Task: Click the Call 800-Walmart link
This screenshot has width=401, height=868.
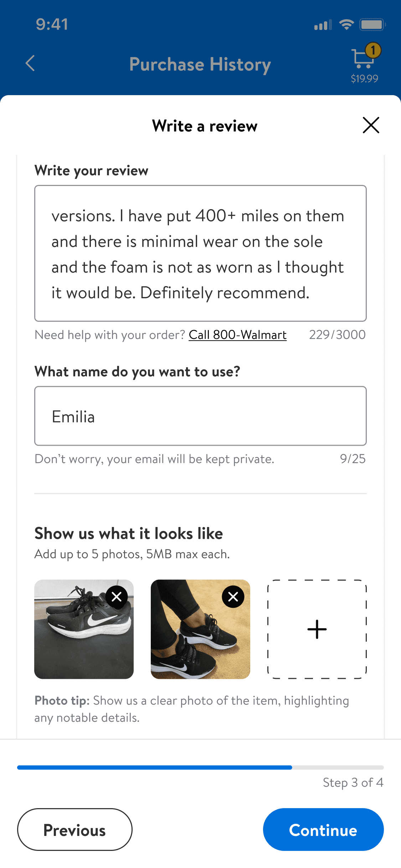Action: pyautogui.click(x=237, y=335)
